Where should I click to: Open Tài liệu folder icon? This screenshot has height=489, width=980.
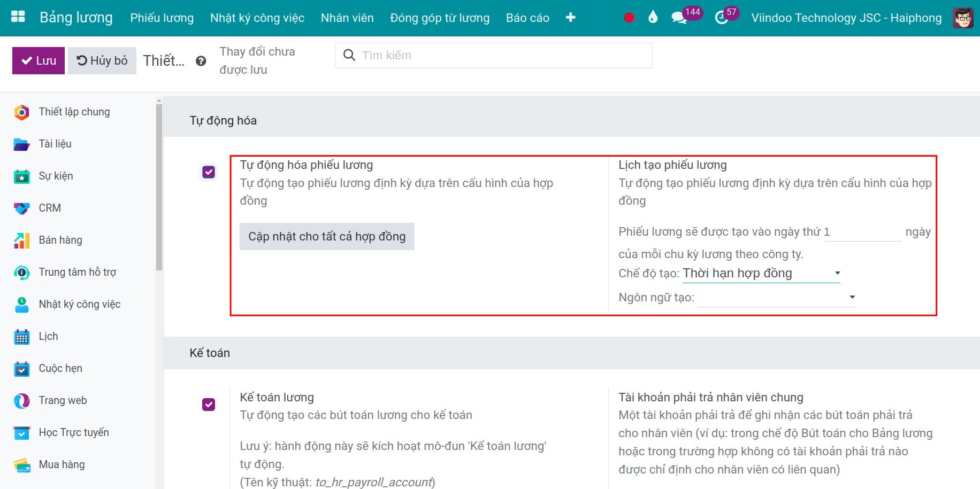[x=21, y=144]
